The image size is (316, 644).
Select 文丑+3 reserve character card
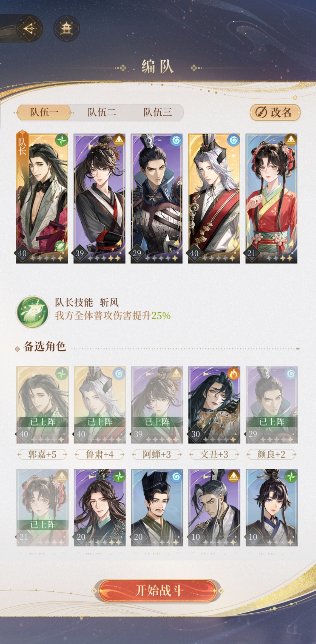click(x=214, y=405)
